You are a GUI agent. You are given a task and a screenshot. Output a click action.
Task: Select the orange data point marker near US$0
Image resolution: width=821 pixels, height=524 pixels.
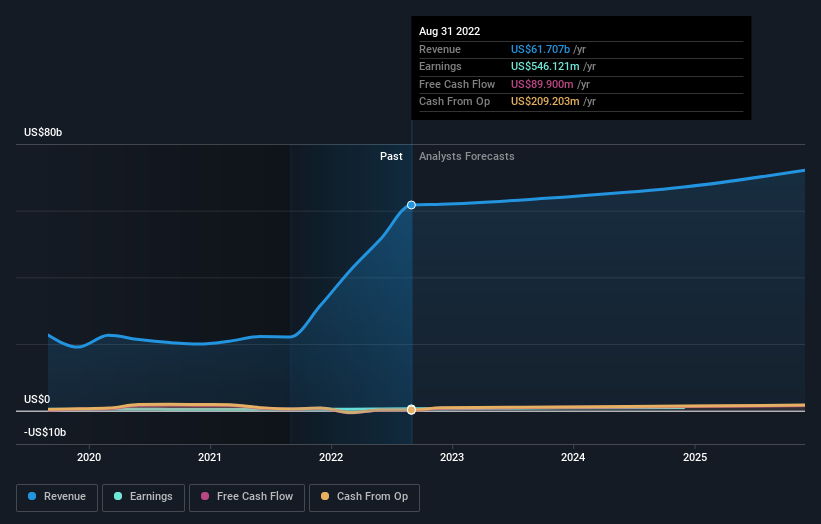point(412,409)
